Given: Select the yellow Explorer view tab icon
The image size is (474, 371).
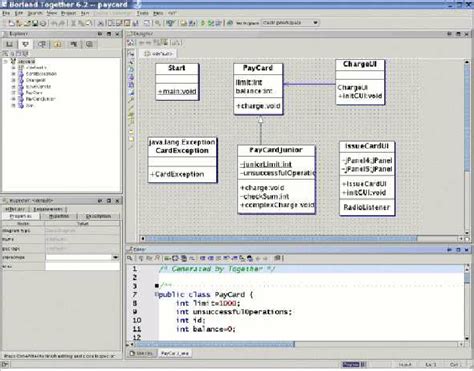Looking at the screenshot, I should pos(58,44).
